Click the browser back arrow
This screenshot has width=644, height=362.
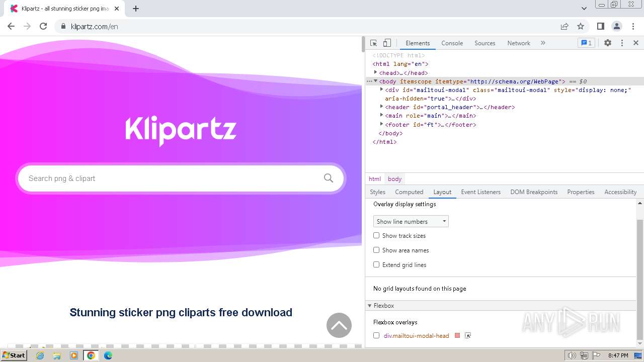click(x=11, y=26)
